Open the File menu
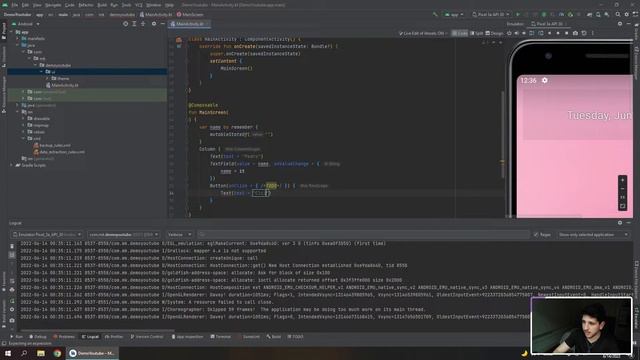640x360 pixels. tap(15, 5)
